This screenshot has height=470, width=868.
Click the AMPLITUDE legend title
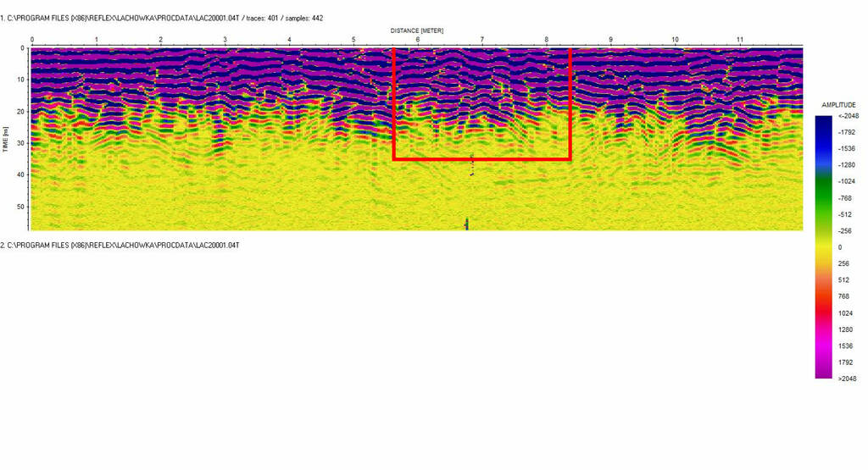click(838, 105)
